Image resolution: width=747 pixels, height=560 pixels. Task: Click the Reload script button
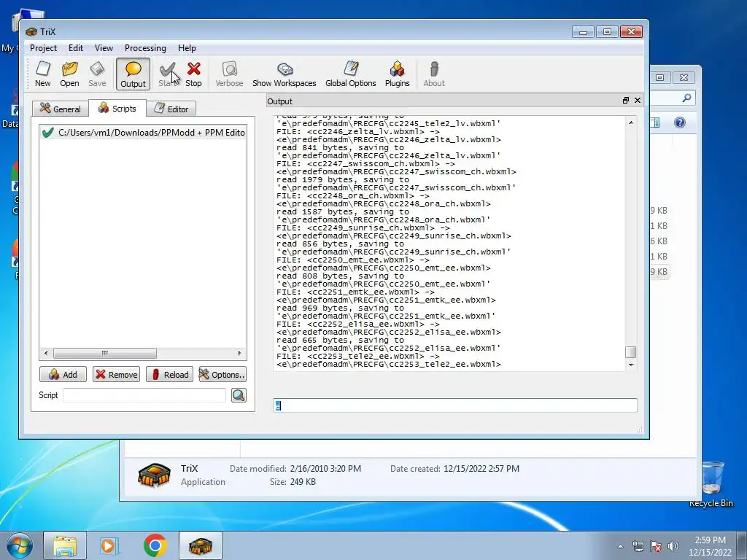coord(169,374)
